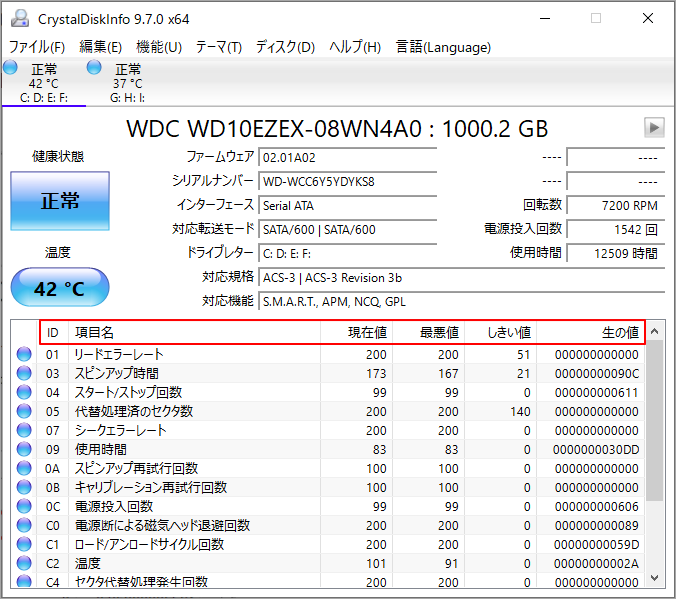Open the 機能(U) menu
The image size is (676, 599).
click(x=159, y=47)
